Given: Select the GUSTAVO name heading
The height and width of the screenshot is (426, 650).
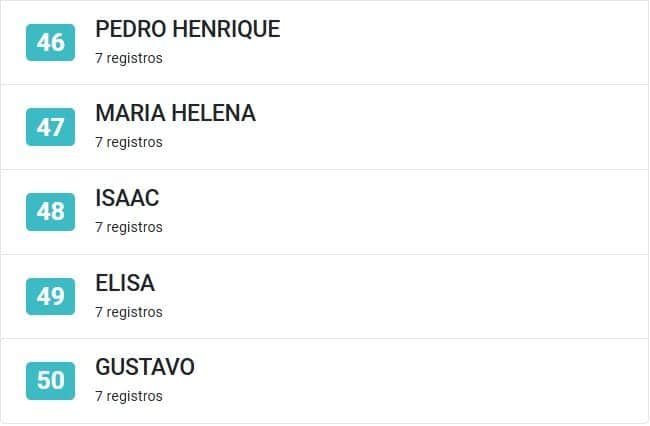Looking at the screenshot, I should point(145,367).
